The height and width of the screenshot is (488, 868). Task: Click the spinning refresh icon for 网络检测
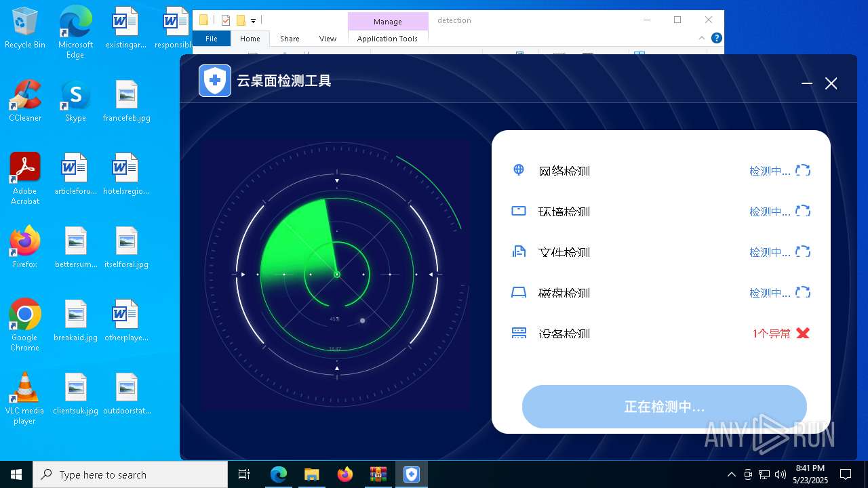click(x=803, y=170)
